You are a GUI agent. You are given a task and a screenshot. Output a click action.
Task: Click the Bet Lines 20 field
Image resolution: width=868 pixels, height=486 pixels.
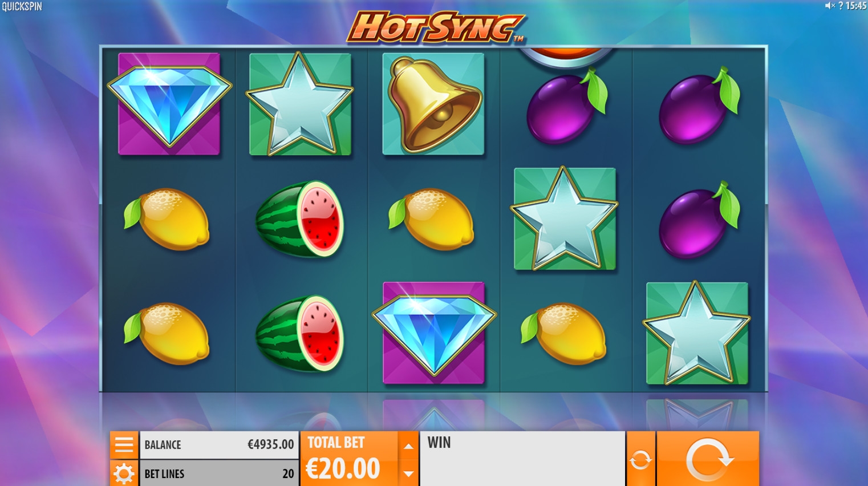pyautogui.click(x=219, y=473)
